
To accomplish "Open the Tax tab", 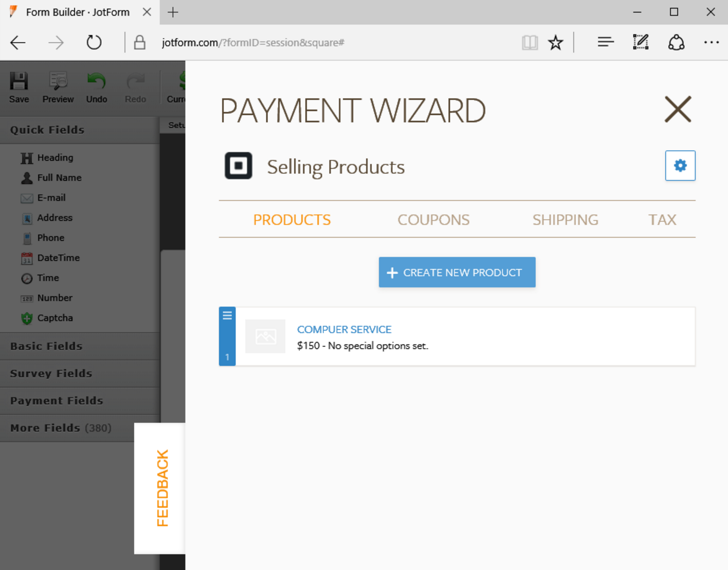I will 662,220.
